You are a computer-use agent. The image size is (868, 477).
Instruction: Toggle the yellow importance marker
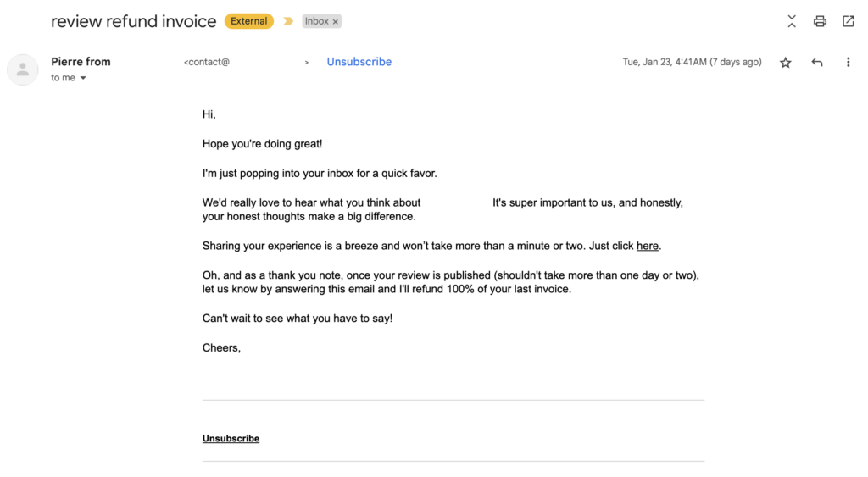click(x=288, y=21)
